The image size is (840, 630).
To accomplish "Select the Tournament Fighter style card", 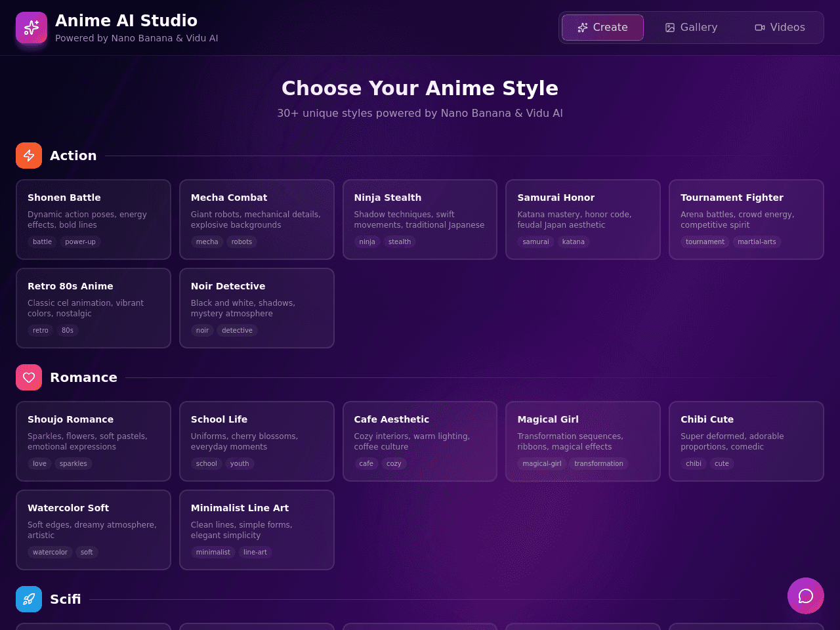I will (746, 219).
